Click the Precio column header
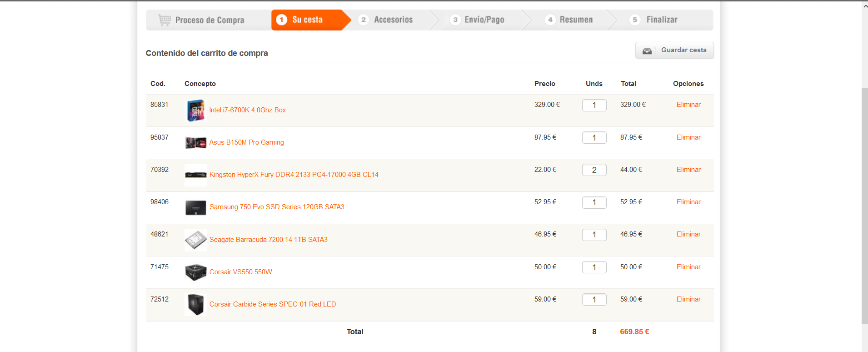The image size is (868, 352). coord(545,84)
